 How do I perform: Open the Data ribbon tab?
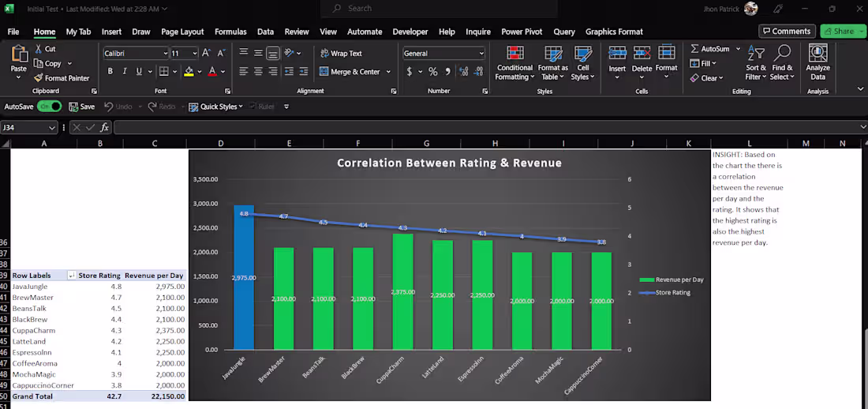[x=266, y=32]
